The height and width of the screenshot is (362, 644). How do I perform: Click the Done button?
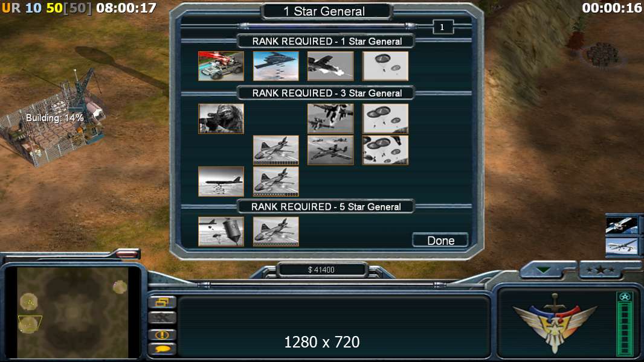point(440,240)
